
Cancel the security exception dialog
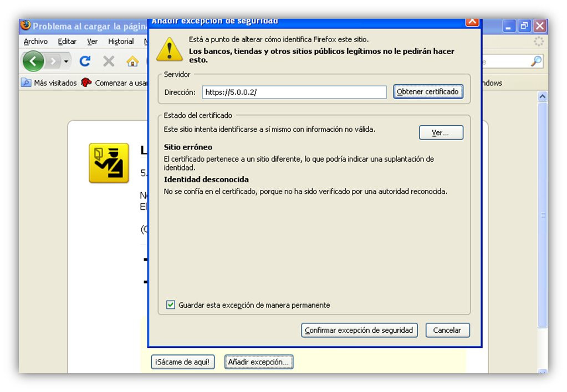click(x=447, y=330)
